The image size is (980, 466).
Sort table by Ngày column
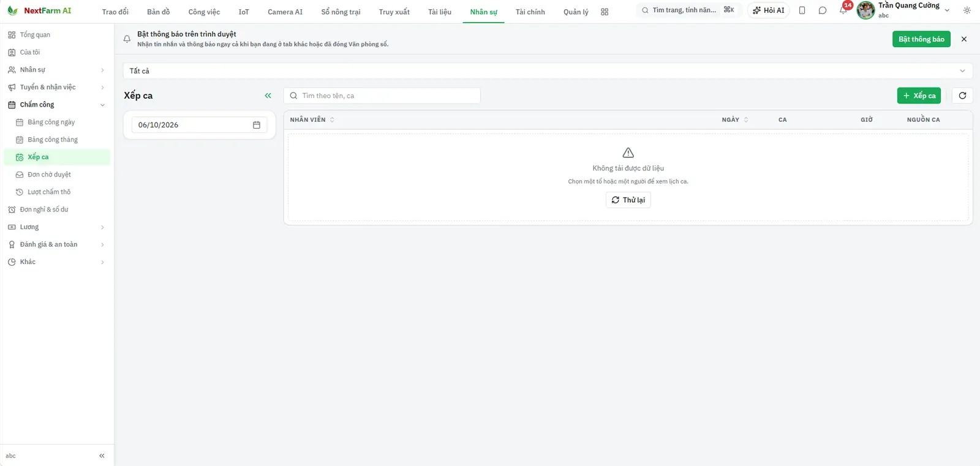click(735, 119)
